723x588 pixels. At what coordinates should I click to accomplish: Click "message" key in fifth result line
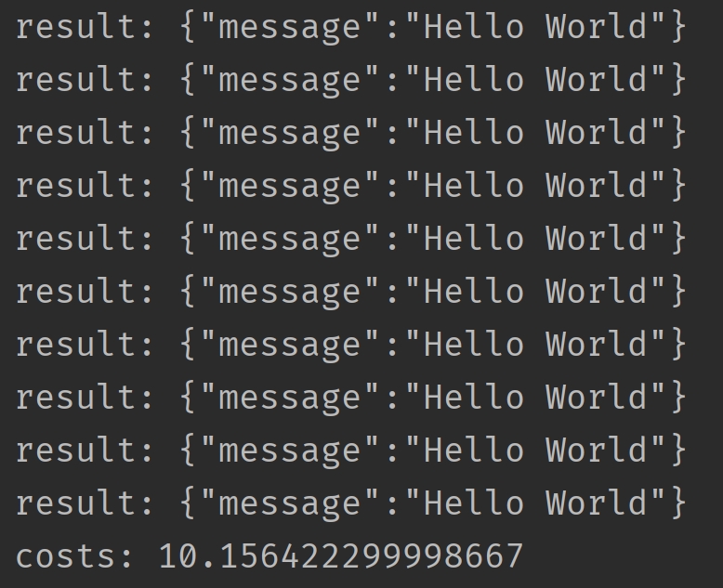coord(290,239)
